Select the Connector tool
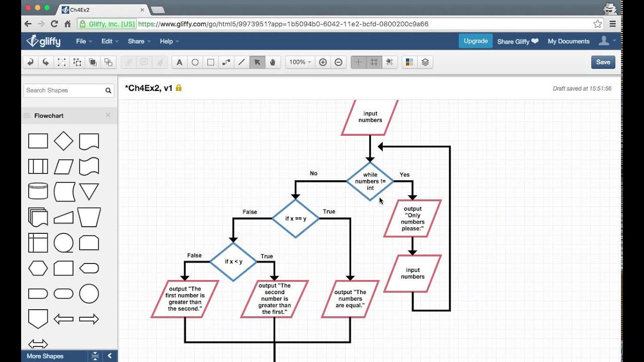 [226, 62]
